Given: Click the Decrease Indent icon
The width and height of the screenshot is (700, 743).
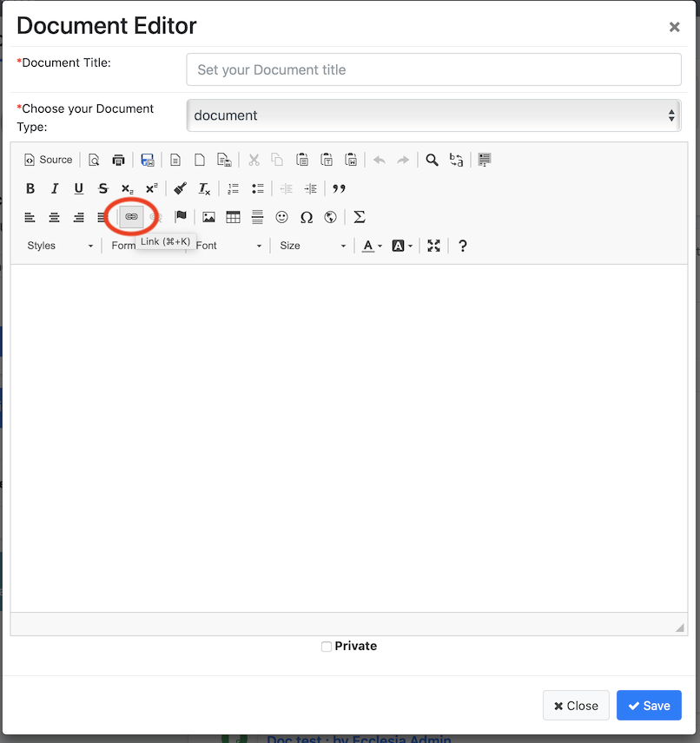Looking at the screenshot, I should 287,188.
